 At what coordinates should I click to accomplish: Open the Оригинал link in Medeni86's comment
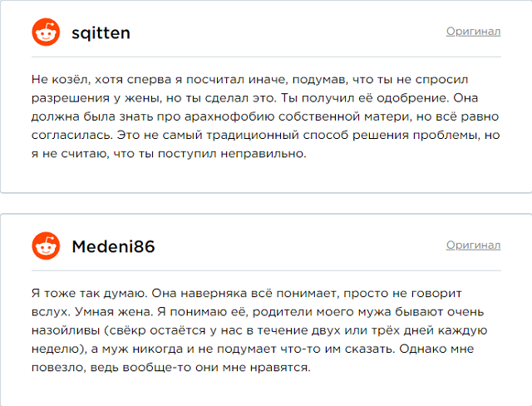pyautogui.click(x=473, y=245)
